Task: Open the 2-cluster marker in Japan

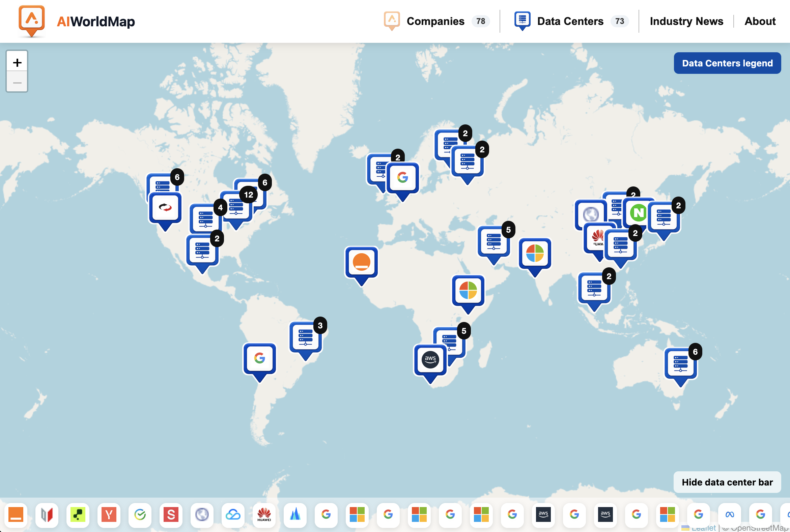Action: [664, 218]
